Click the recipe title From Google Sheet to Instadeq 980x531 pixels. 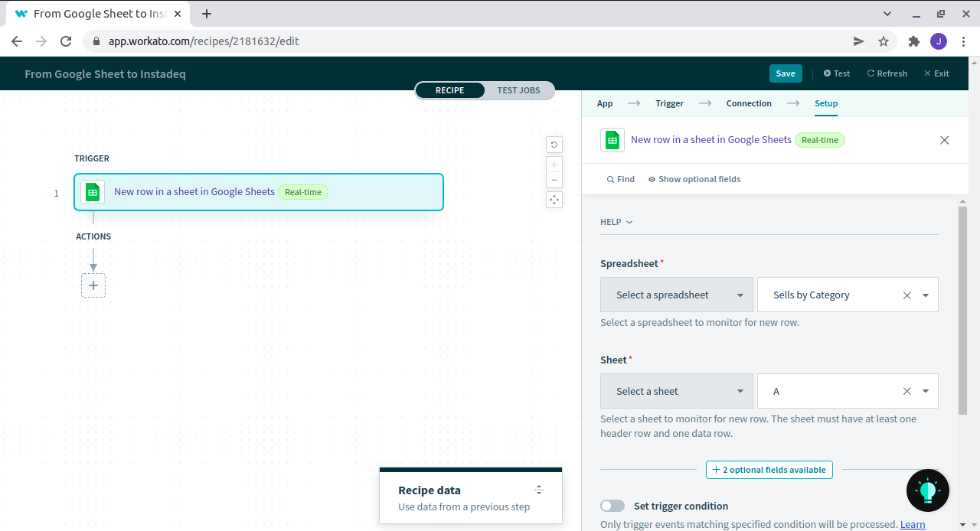[x=105, y=74]
